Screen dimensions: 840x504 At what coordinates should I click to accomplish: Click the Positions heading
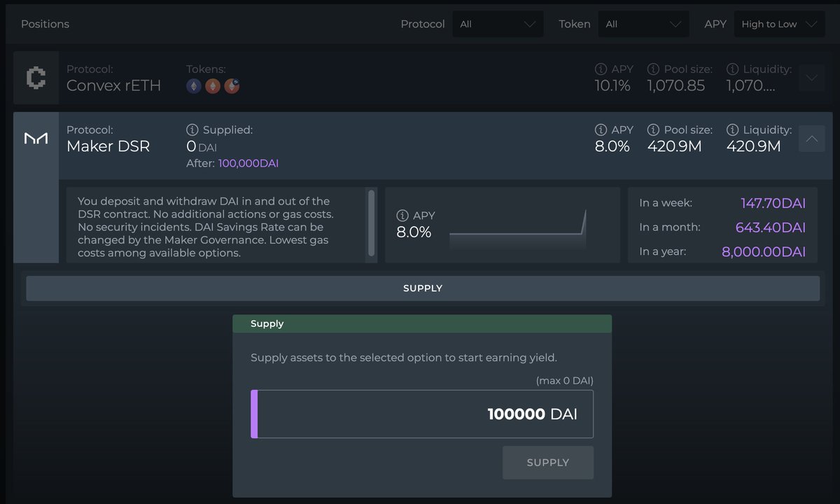click(45, 24)
